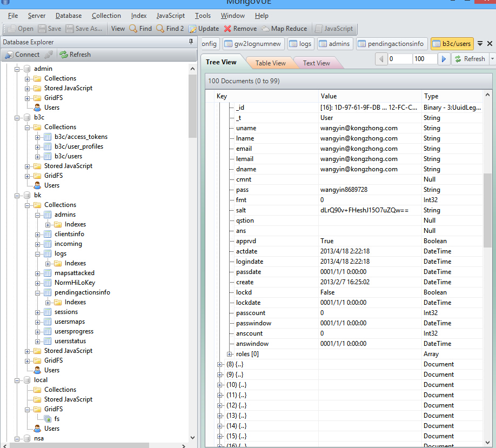Viewport: 496px width, 448px height.
Task: Click the document tree vertical scrollbar thumb
Action: coord(487,210)
